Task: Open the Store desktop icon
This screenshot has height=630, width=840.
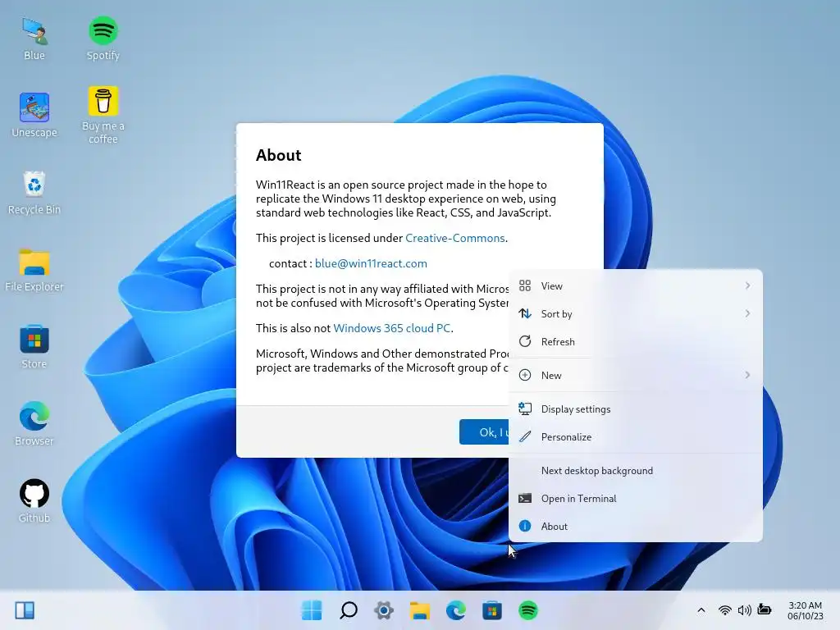Action: pos(34,347)
